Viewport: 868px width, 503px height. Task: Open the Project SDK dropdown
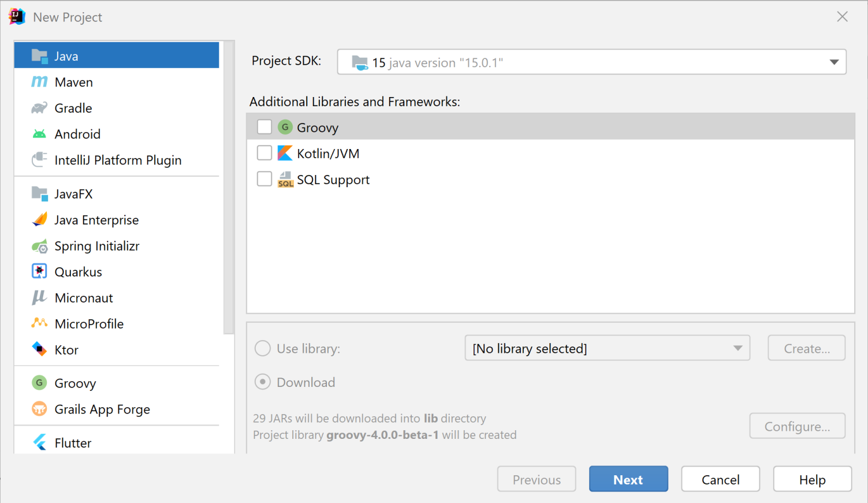(x=592, y=62)
